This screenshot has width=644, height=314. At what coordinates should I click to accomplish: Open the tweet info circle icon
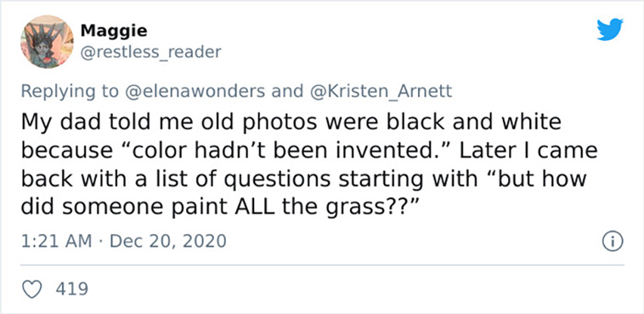613,242
